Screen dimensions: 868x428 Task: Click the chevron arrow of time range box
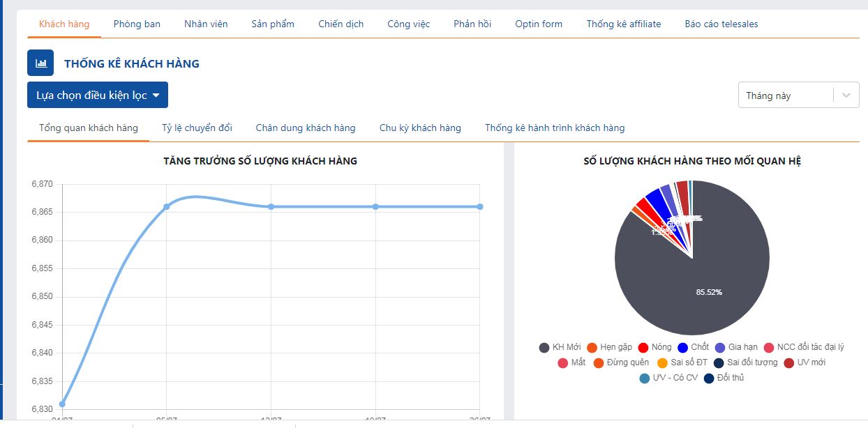click(846, 95)
